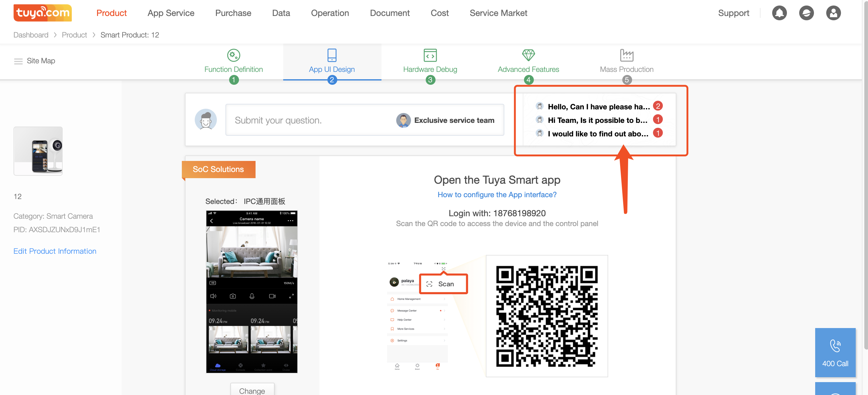The width and height of the screenshot is (868, 395).
Task: Click Exclusive service team label
Action: coord(454,120)
